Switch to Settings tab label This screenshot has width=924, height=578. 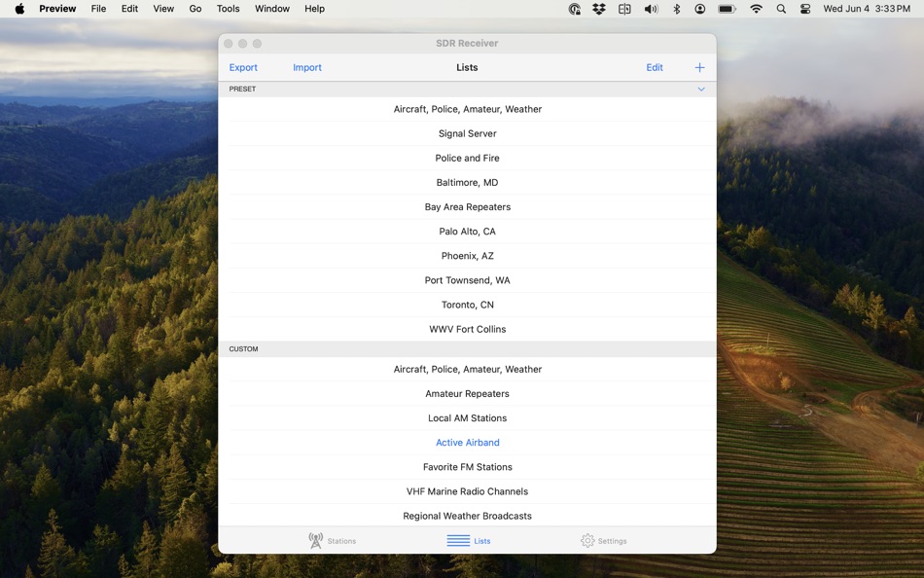click(x=612, y=541)
